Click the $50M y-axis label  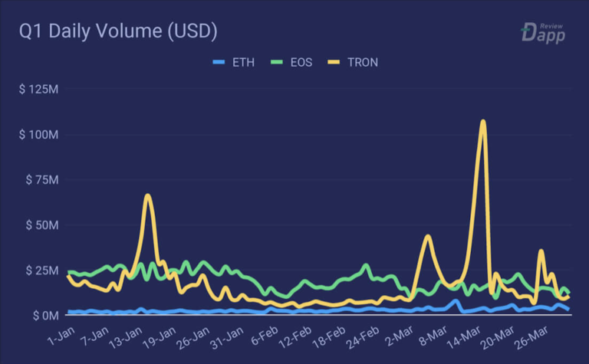pyautogui.click(x=41, y=225)
